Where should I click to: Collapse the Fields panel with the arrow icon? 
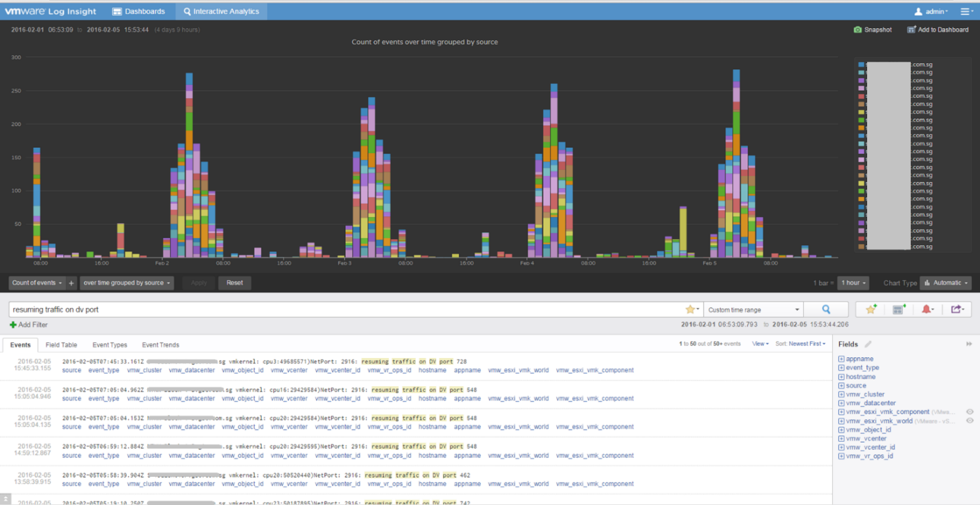969,344
